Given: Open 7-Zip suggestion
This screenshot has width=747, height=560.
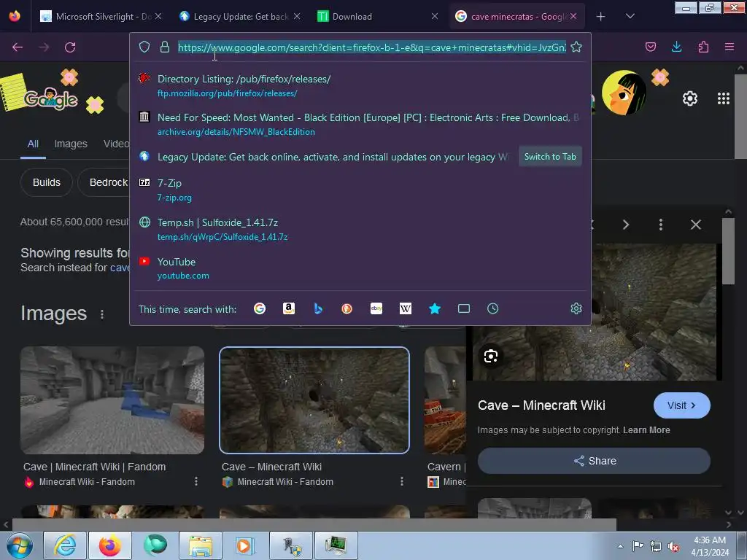Looking at the screenshot, I should [360, 190].
